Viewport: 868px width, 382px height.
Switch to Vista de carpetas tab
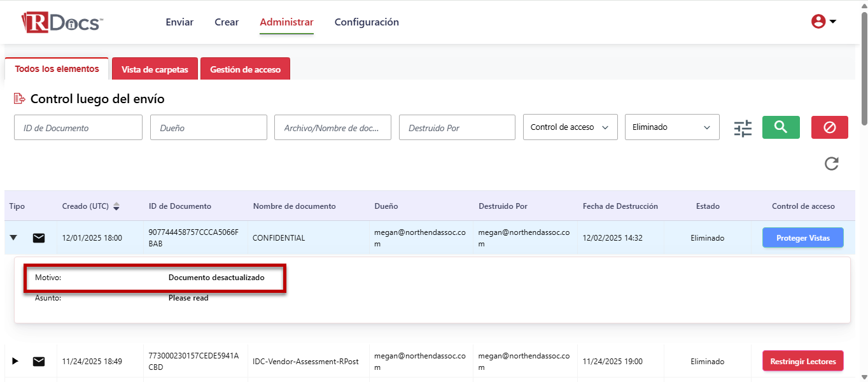[x=155, y=69]
